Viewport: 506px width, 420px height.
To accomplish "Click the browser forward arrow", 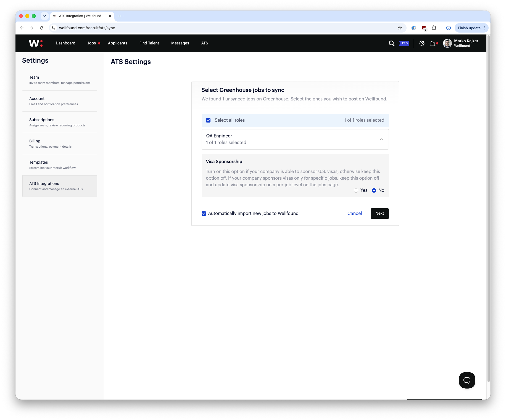I will click(x=32, y=28).
